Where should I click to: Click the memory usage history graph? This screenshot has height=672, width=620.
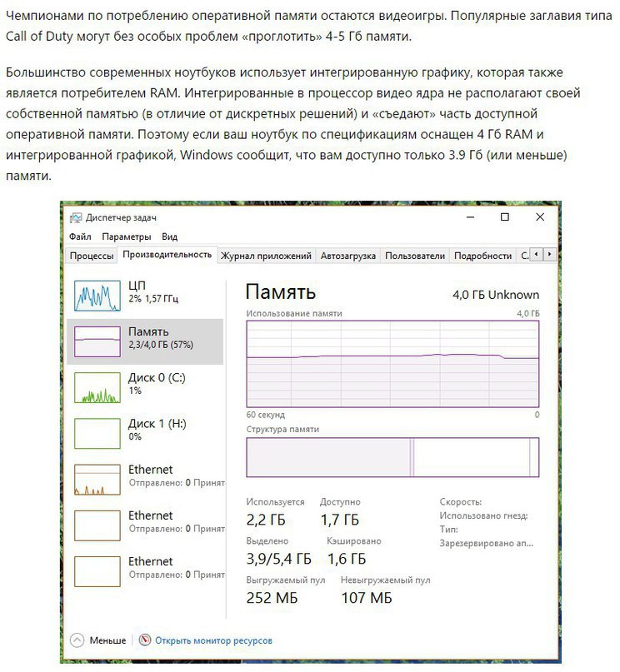(x=392, y=364)
